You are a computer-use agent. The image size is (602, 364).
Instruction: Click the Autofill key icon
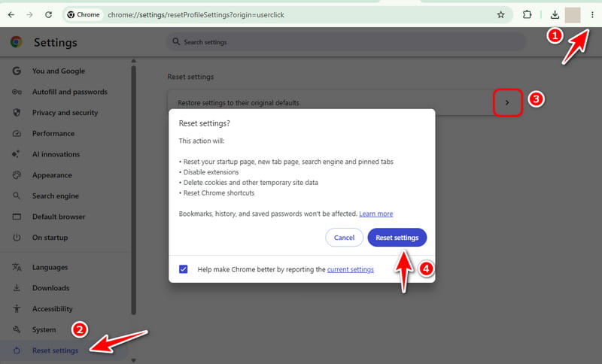coord(17,92)
